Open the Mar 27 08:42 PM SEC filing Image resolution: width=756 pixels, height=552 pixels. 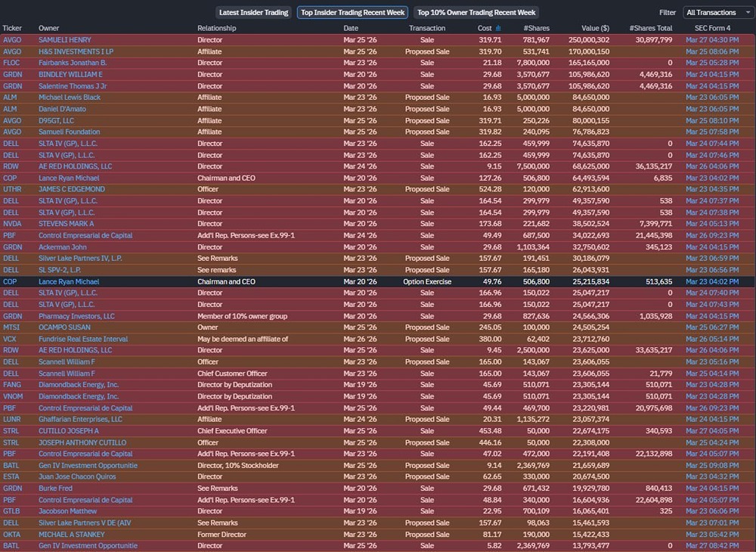click(x=712, y=545)
